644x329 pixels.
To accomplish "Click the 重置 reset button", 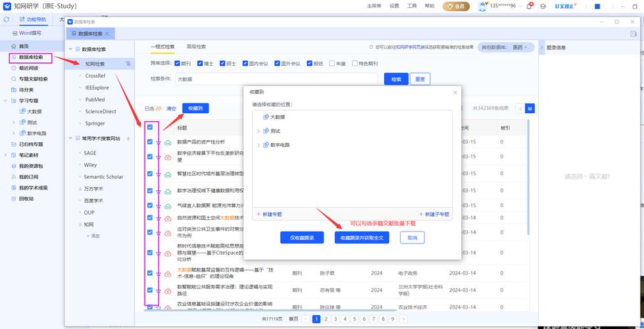I will click(x=420, y=79).
